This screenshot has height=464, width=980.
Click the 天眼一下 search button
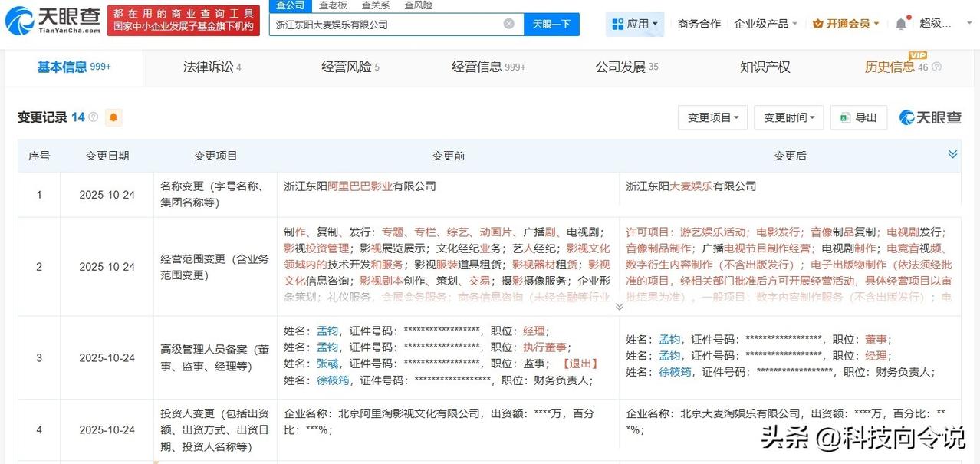point(552,24)
